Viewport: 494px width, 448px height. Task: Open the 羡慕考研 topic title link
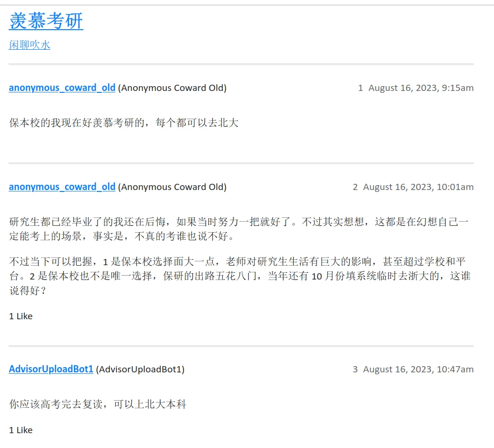coord(46,22)
